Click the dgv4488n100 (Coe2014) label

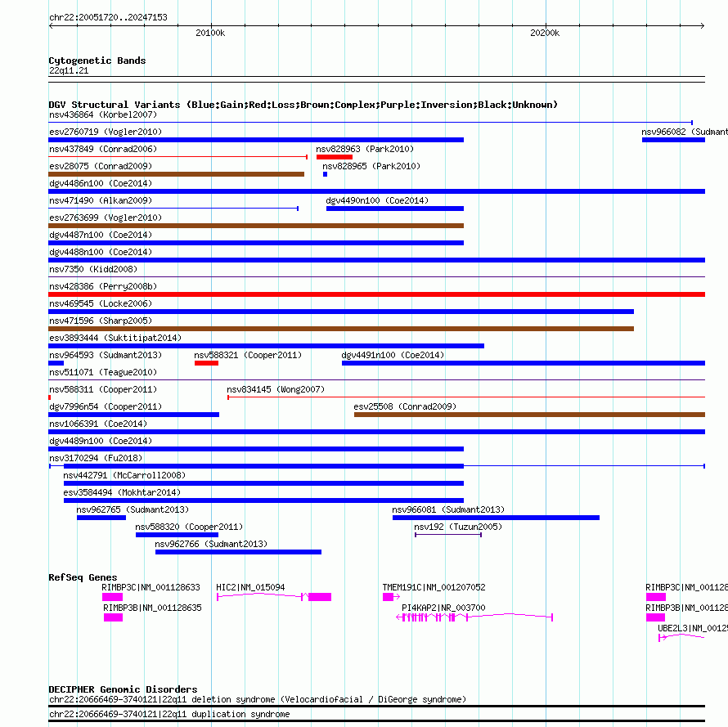pos(101,252)
